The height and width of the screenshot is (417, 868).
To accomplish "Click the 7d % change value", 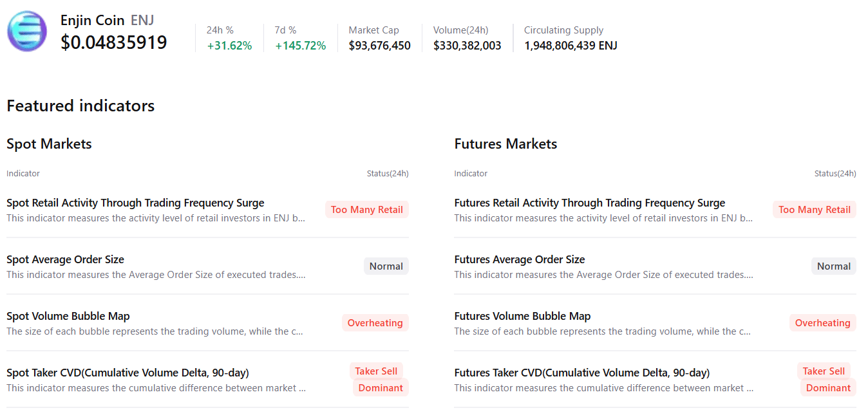I will click(300, 46).
